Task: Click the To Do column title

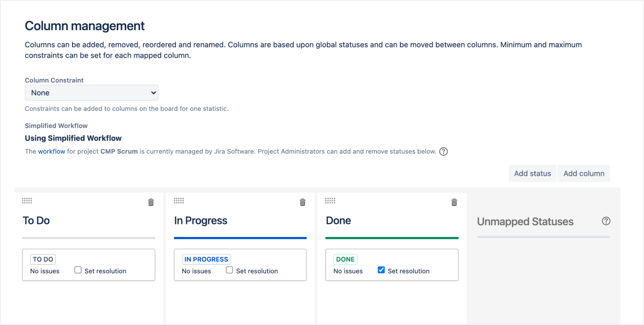Action: (x=36, y=221)
